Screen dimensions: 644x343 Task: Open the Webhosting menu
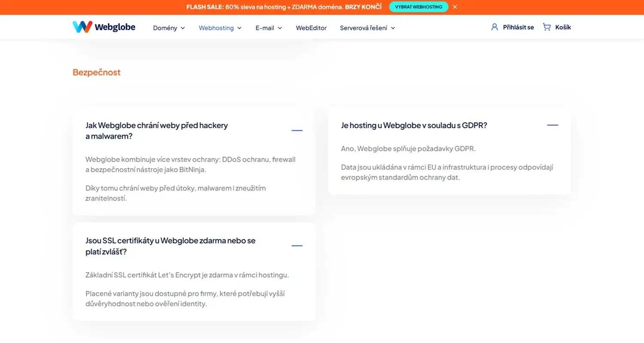pos(220,28)
